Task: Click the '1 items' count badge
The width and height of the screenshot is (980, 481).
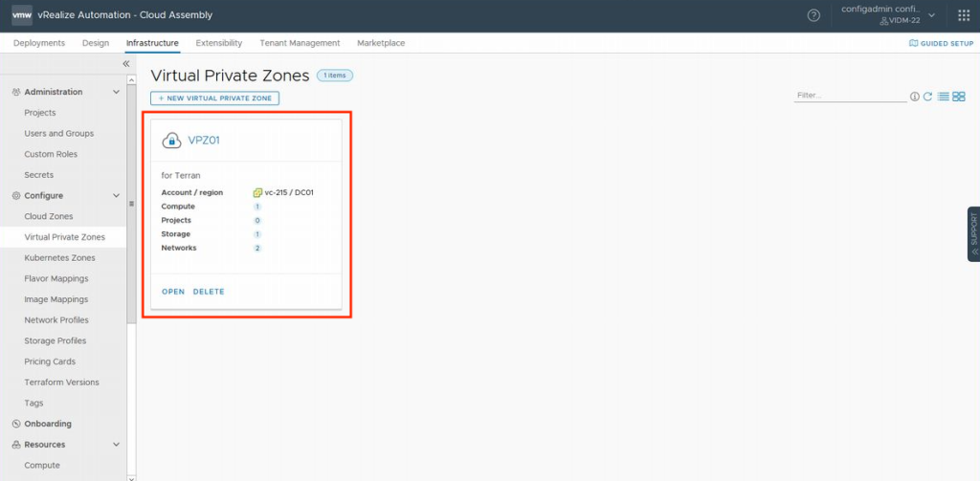Action: (x=335, y=76)
